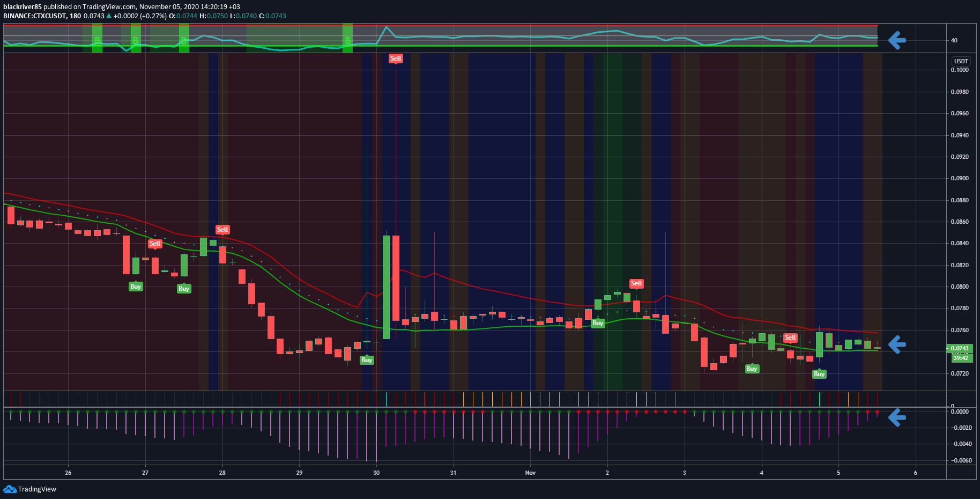This screenshot has height=499, width=980.
Task: Click the −0.0060 histogram axis label
Action: [x=960, y=460]
